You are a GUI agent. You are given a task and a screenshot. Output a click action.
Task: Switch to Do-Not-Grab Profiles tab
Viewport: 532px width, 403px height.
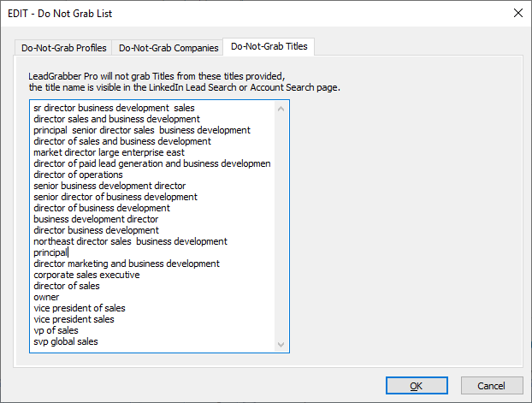click(64, 48)
